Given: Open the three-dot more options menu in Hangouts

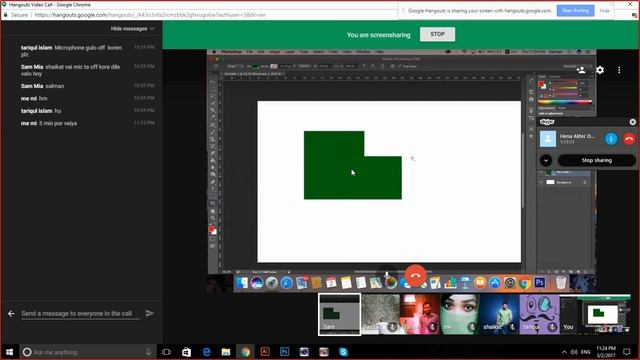Looking at the screenshot, I should 619,70.
